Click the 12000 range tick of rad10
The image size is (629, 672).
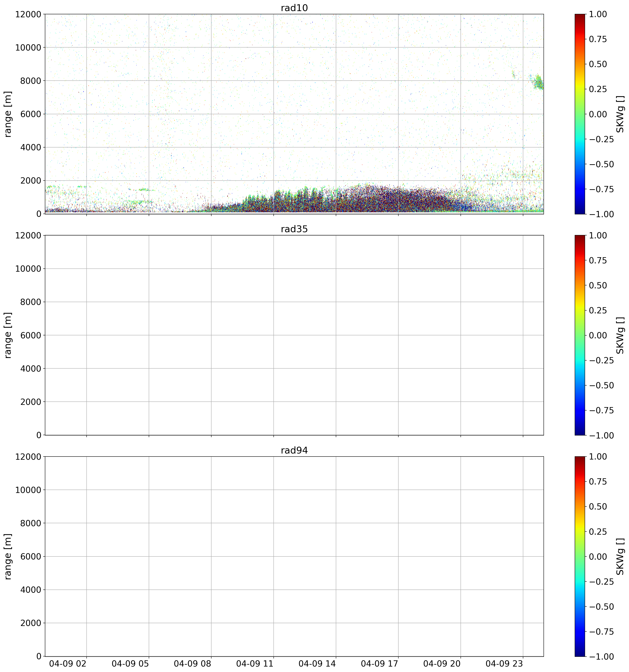point(28,14)
